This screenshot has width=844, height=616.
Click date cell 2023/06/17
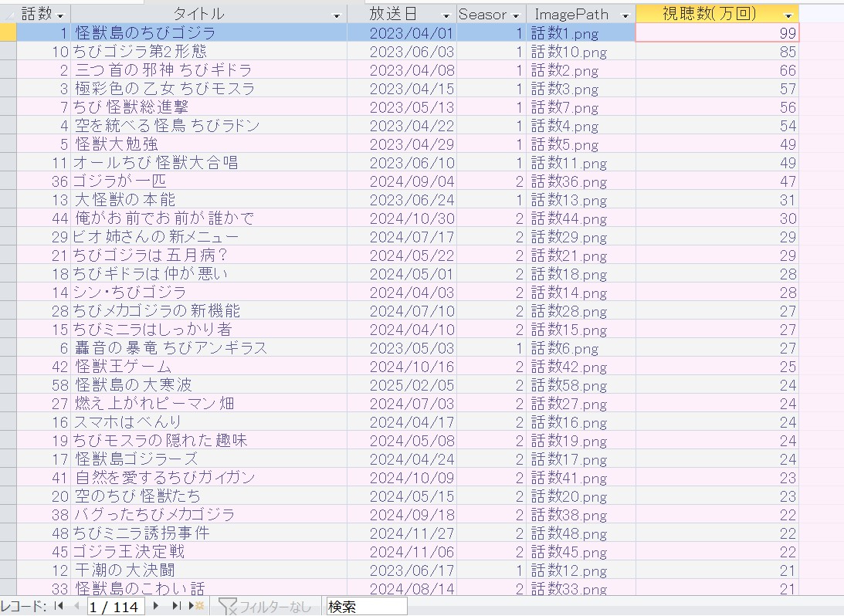click(x=402, y=570)
